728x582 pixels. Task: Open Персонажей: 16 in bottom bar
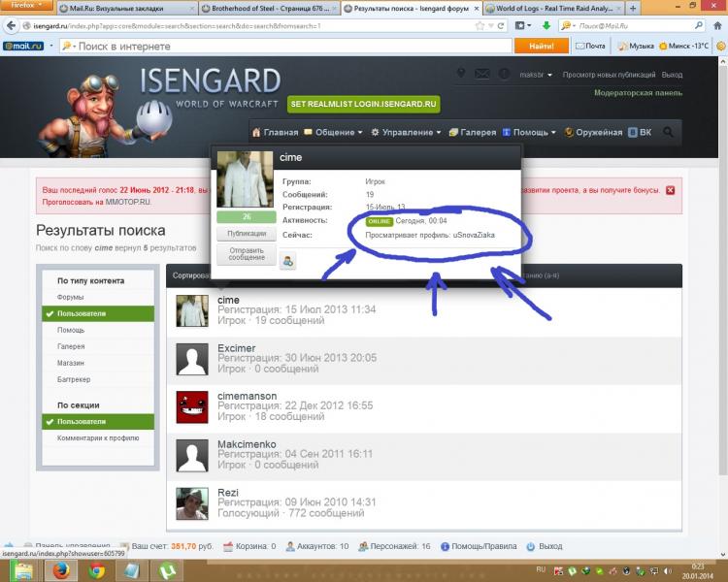pyautogui.click(x=395, y=546)
